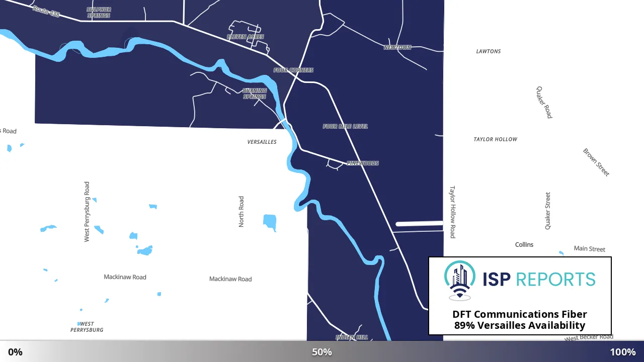The image size is (644, 362).
Task: Click the 100% legend label
Action: click(623, 352)
